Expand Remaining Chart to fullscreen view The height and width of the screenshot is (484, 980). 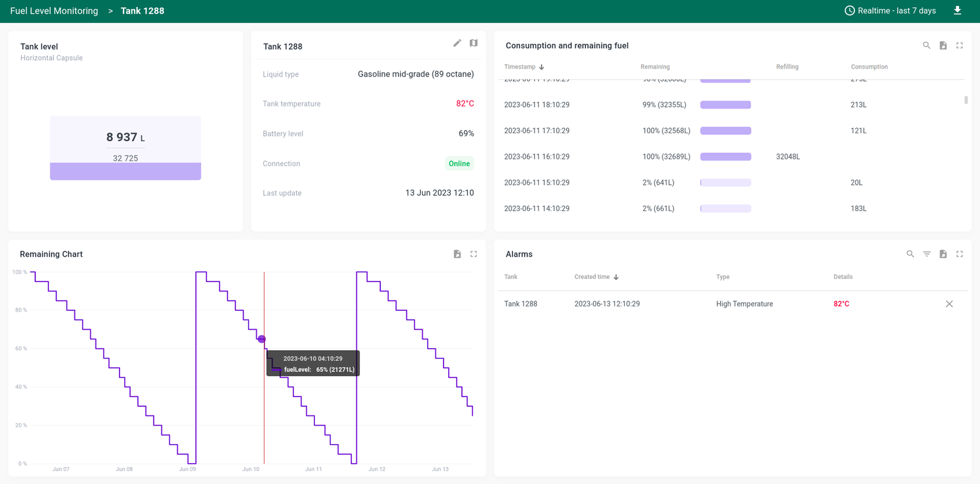click(x=473, y=253)
